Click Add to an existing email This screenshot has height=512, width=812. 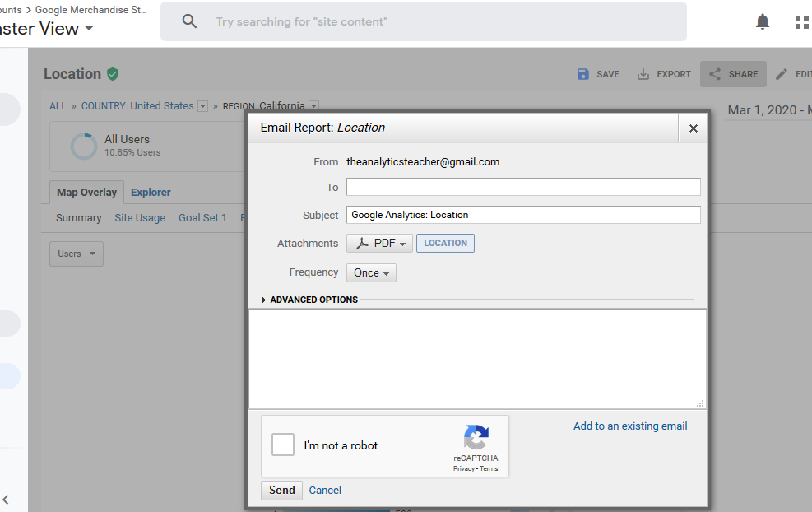point(630,426)
